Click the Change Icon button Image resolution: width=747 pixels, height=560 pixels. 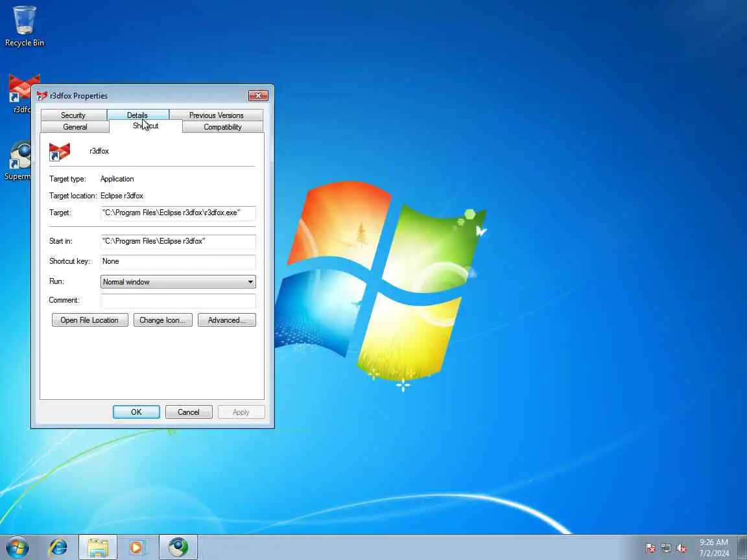tap(163, 320)
